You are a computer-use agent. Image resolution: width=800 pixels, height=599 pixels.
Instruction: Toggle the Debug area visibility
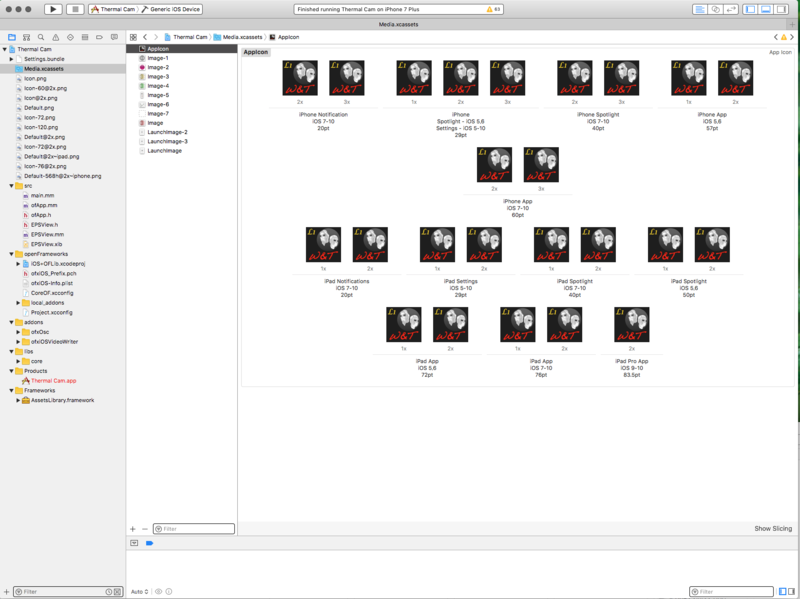[x=766, y=9]
